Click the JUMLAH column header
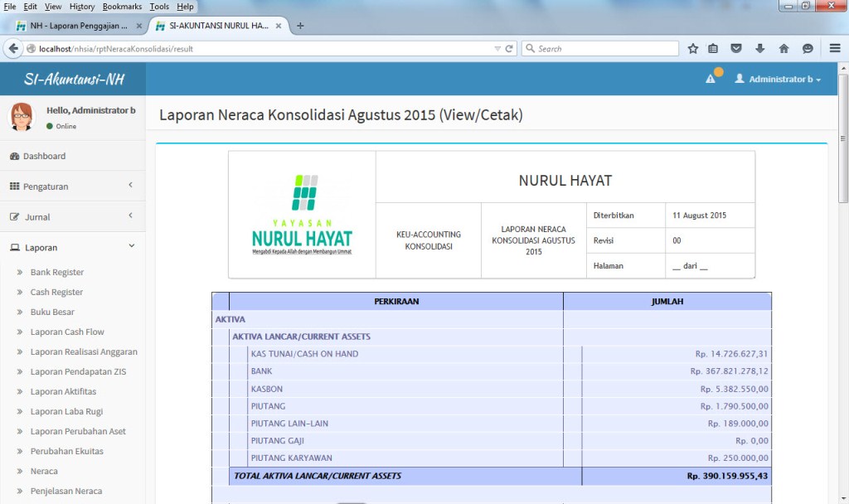This screenshot has width=849, height=504. pos(667,302)
